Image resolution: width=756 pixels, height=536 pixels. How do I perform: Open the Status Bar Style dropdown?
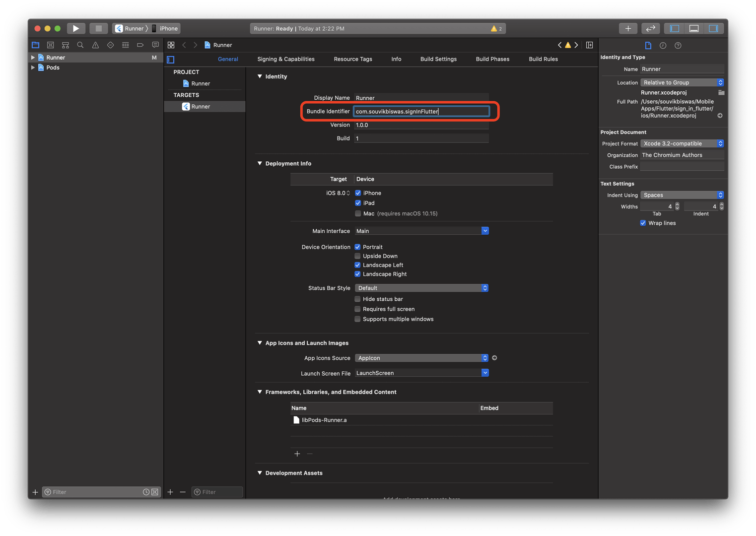click(421, 288)
